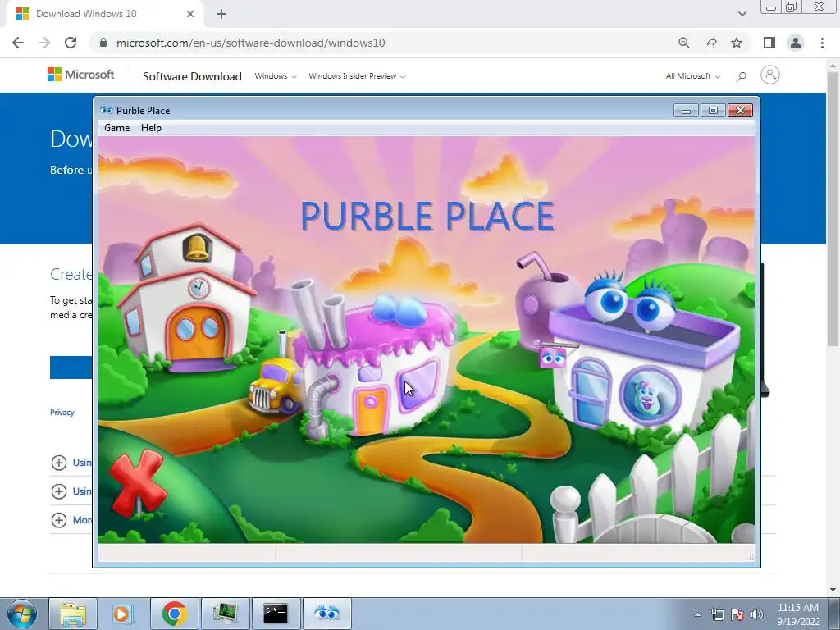This screenshot has height=630, width=840.
Task: Bookmark this page with the star
Action: (737, 43)
